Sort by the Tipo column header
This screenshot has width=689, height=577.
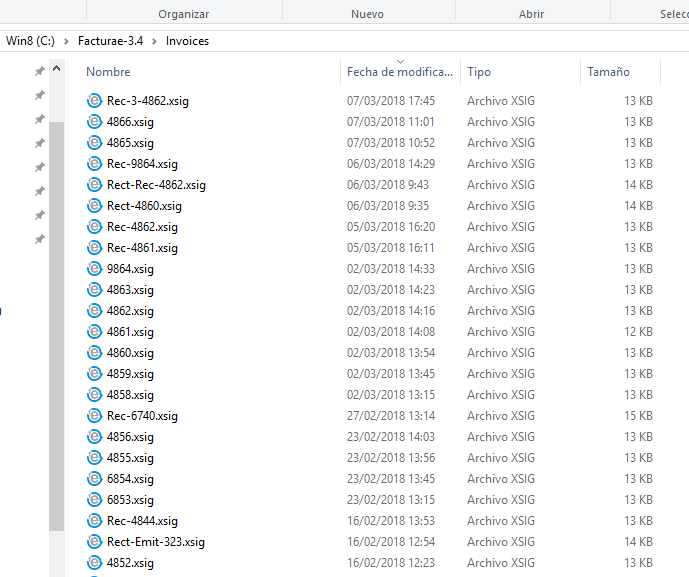[x=479, y=72]
